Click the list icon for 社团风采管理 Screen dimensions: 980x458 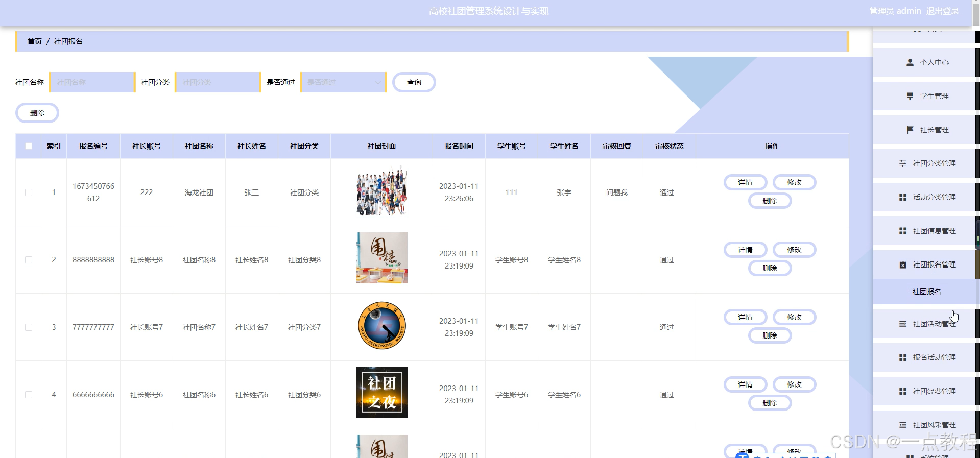pyautogui.click(x=902, y=425)
